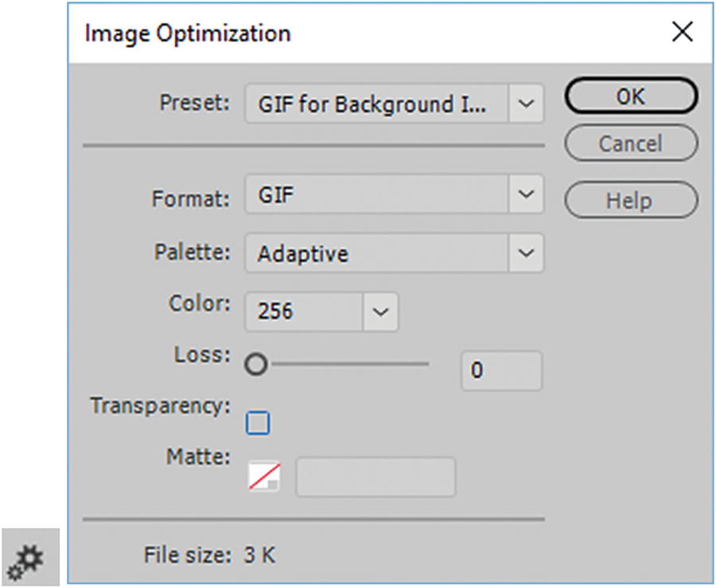
Task: Close the Image Optimization dialog
Action: [683, 33]
